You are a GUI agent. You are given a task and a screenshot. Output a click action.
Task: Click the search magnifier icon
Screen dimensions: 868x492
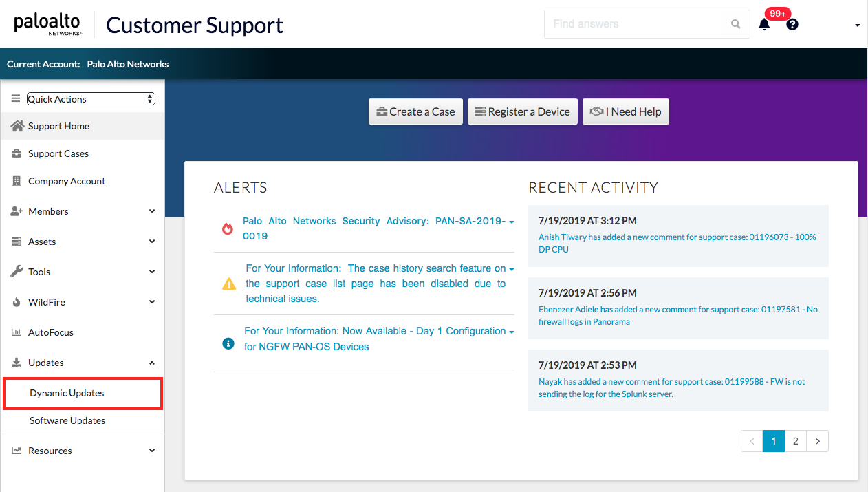pos(736,24)
